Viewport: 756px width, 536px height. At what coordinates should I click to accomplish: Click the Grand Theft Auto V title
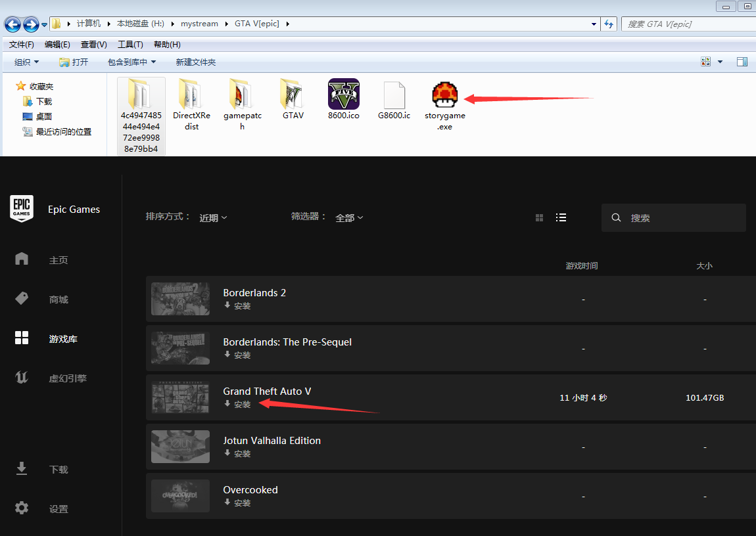(x=267, y=391)
